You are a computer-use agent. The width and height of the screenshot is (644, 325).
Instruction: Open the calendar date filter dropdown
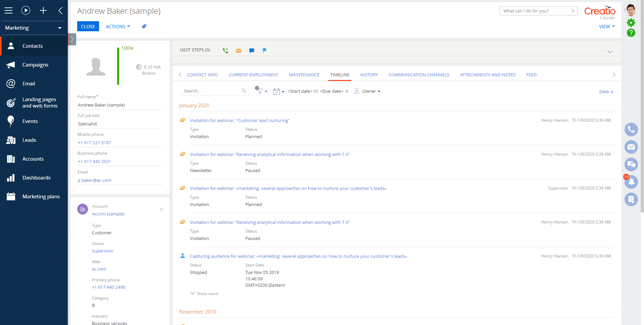pos(279,91)
